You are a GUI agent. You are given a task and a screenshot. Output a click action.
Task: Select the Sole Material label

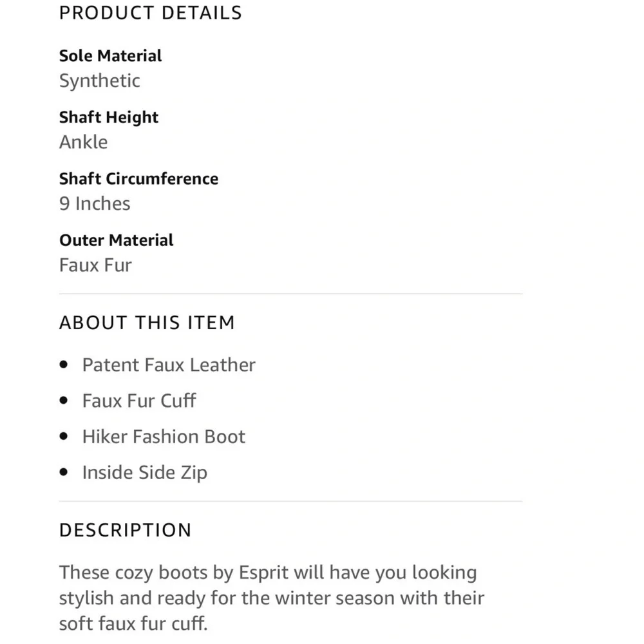tap(111, 56)
